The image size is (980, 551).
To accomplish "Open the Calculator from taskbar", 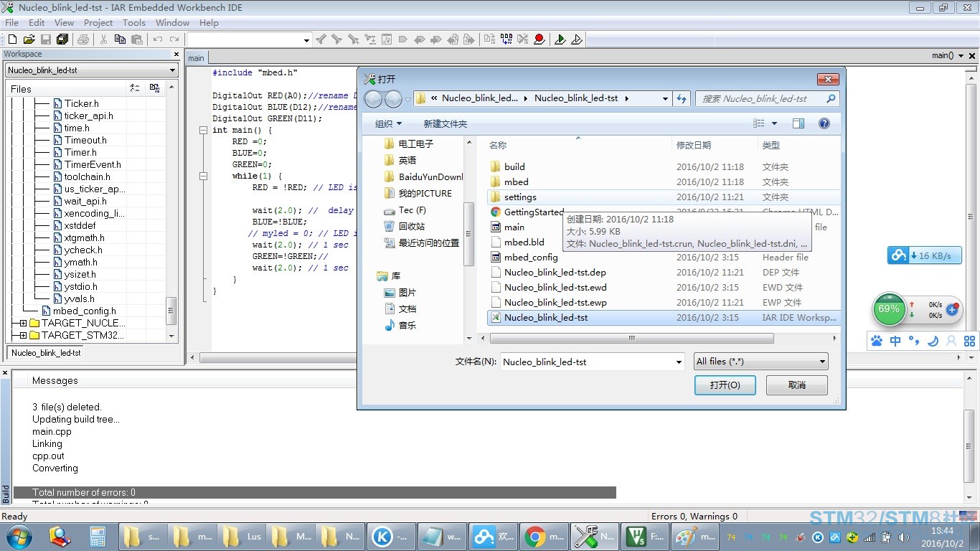I will click(98, 536).
